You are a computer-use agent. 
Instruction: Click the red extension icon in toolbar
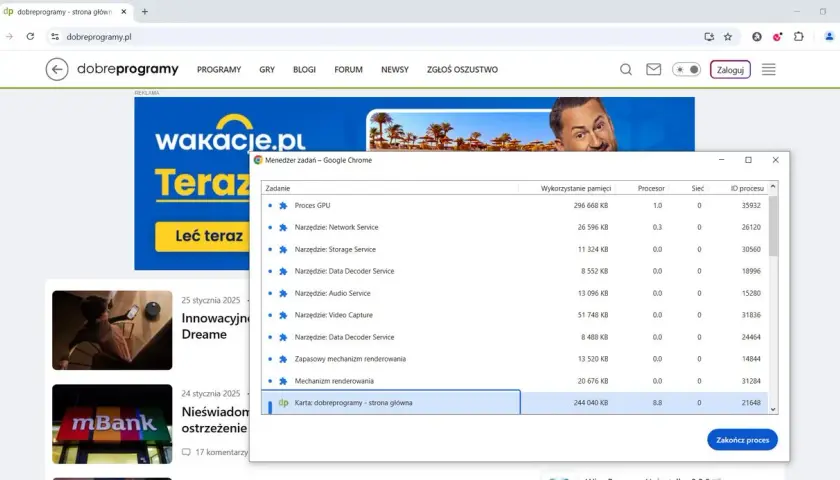click(777, 36)
